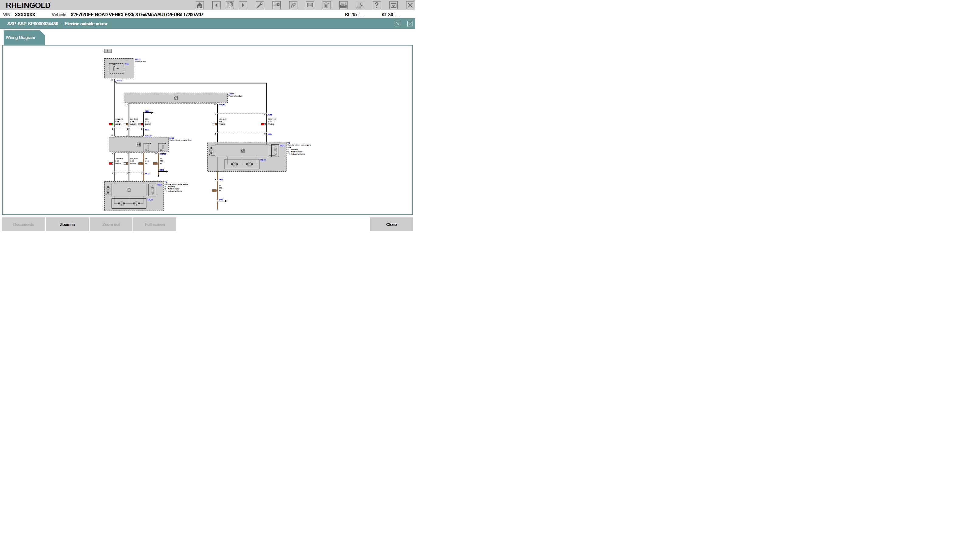The image size is (980, 551).
Task: Open the X849 ground link
Action: [x=162, y=170]
